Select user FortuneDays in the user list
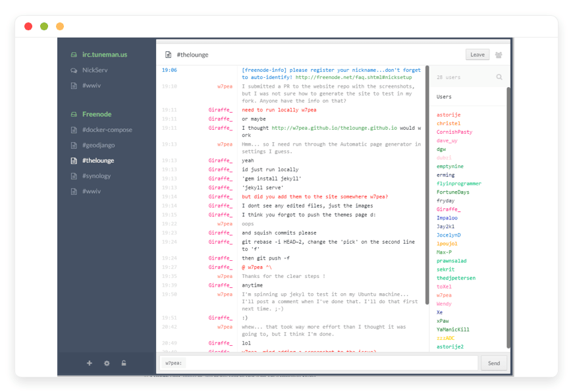The image size is (573, 392). click(452, 192)
